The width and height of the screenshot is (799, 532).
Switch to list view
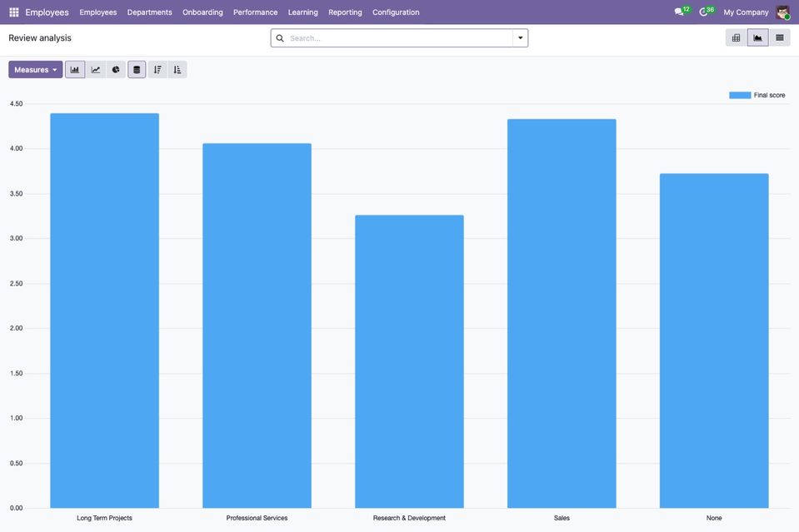coord(780,37)
